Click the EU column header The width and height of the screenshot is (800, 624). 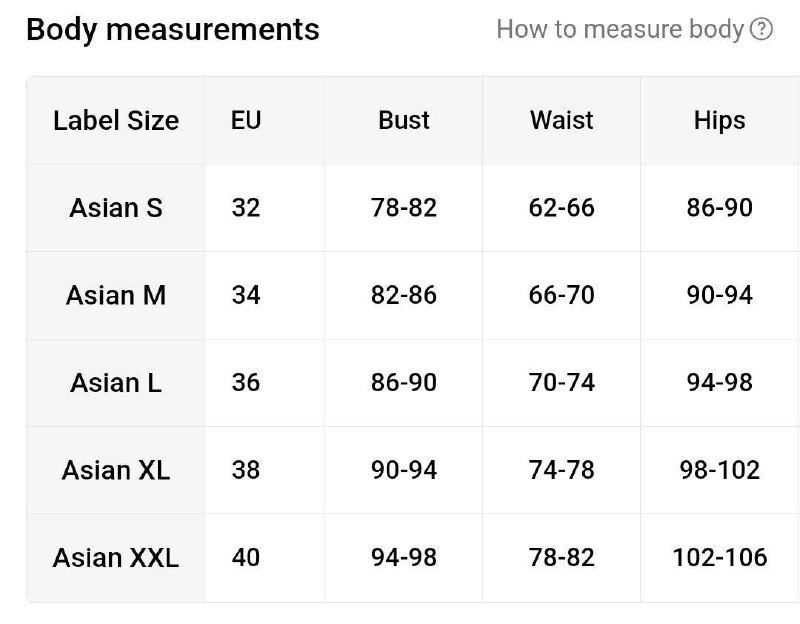[246, 120]
